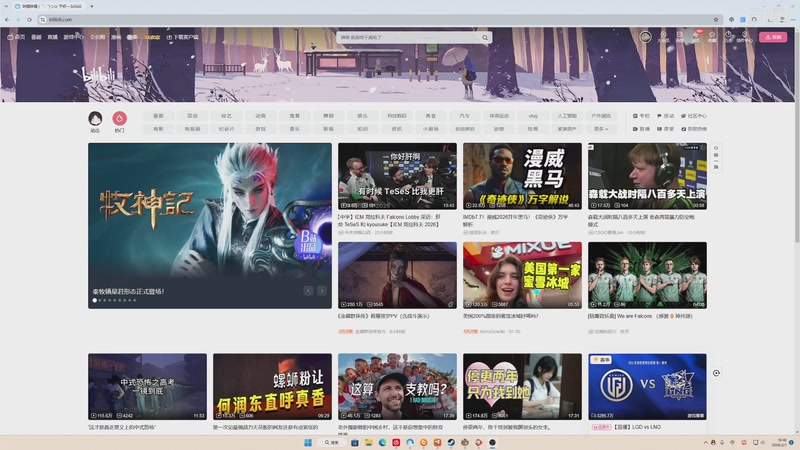Viewport: 800px width, 450px height.
Task: Select the first carousel indicator dot
Action: coord(94,301)
